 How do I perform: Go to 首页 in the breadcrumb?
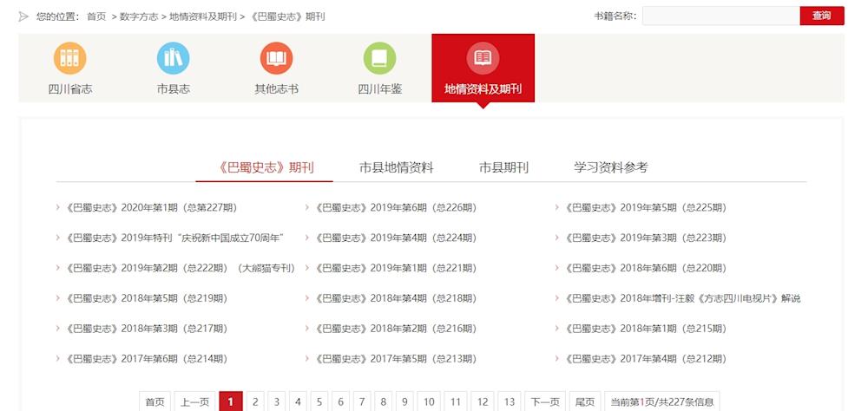(96, 16)
